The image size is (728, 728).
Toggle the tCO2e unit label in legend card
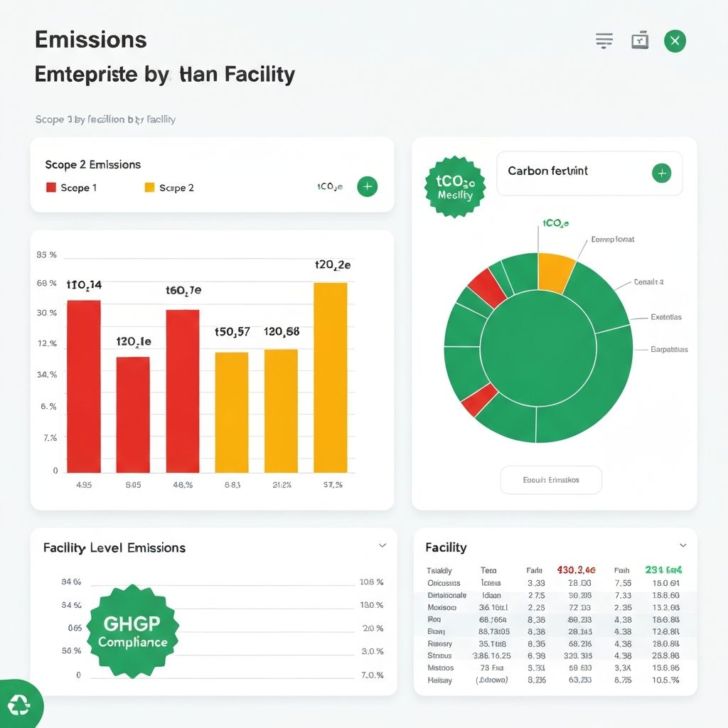pyautogui.click(x=330, y=187)
